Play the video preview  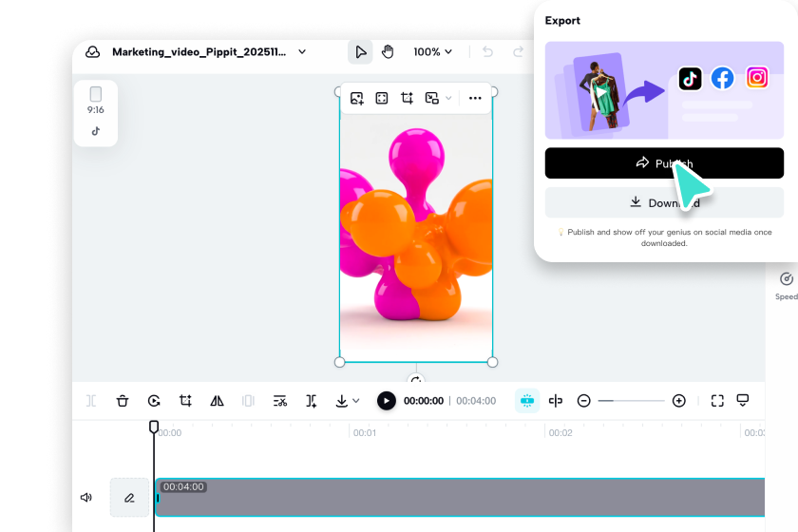(x=387, y=401)
